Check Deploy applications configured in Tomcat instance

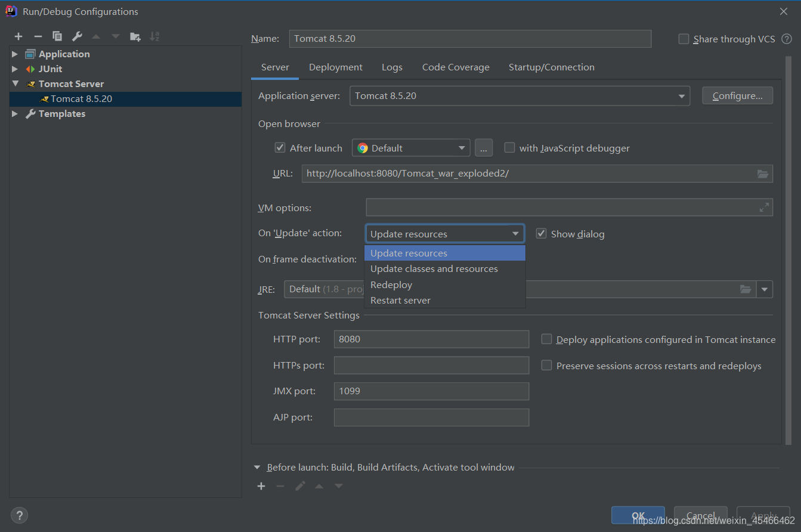point(546,339)
